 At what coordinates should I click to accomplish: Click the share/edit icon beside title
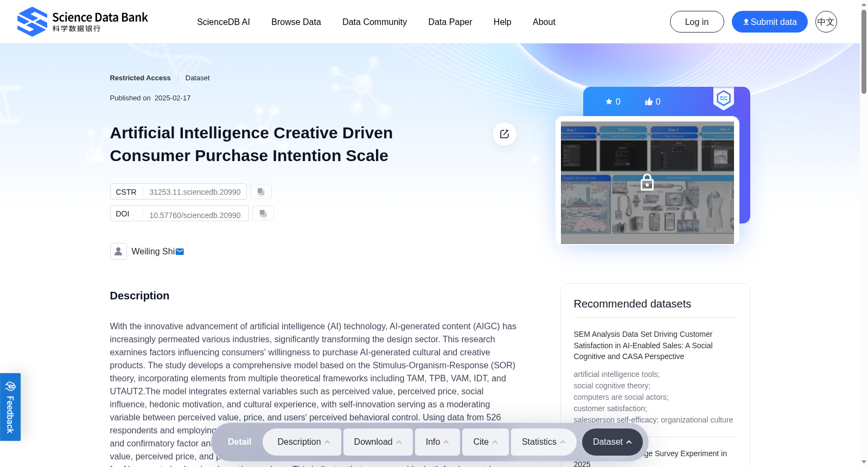coord(505,134)
